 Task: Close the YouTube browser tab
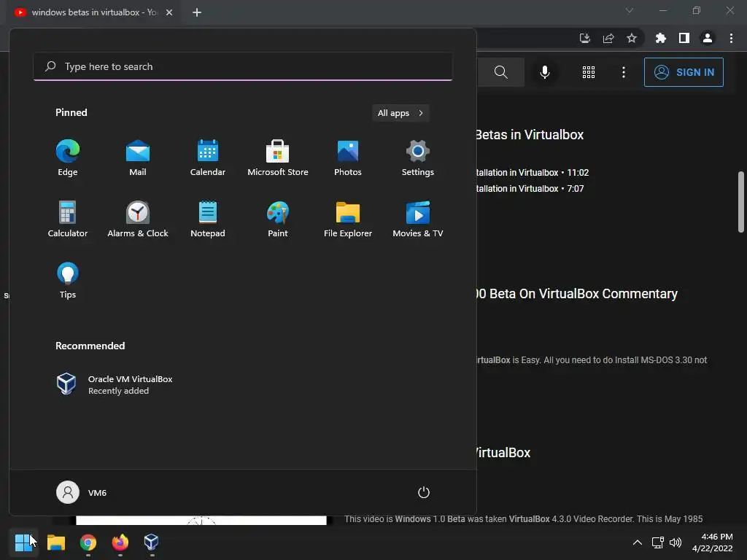pos(169,12)
